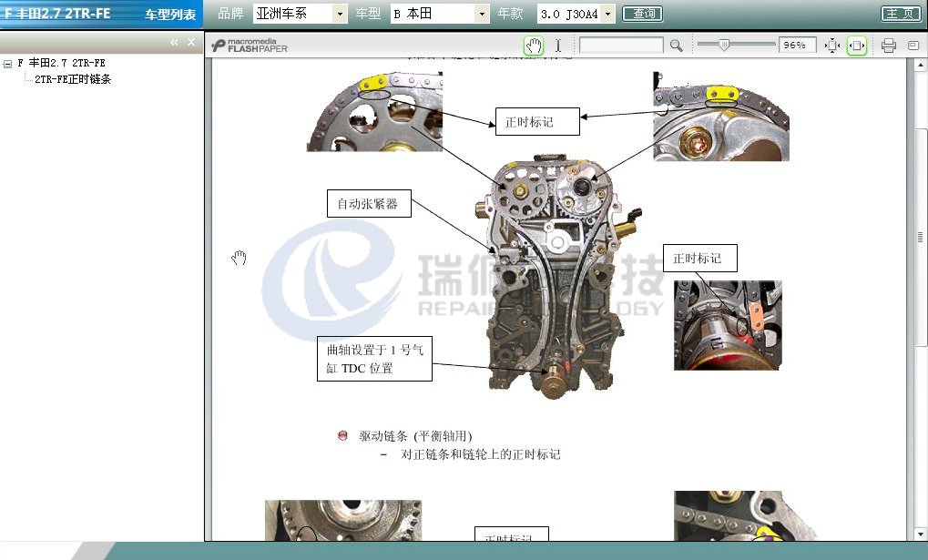Click the 查询 query button
Viewport: 928px width, 560px height.
coord(642,14)
